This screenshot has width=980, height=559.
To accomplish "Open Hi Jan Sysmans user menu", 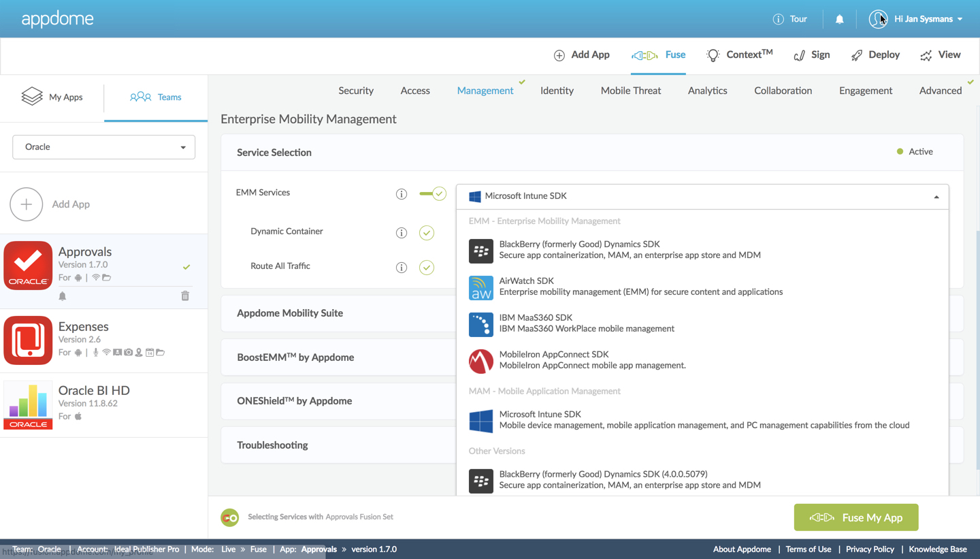I will [928, 19].
